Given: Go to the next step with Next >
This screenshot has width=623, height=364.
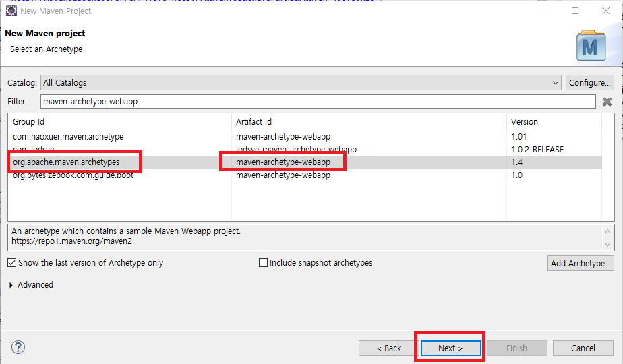Looking at the screenshot, I should pos(450,348).
